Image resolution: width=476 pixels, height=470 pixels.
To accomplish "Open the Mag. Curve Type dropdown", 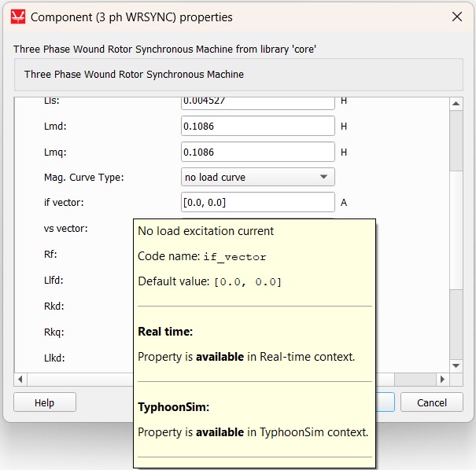I will point(257,178).
